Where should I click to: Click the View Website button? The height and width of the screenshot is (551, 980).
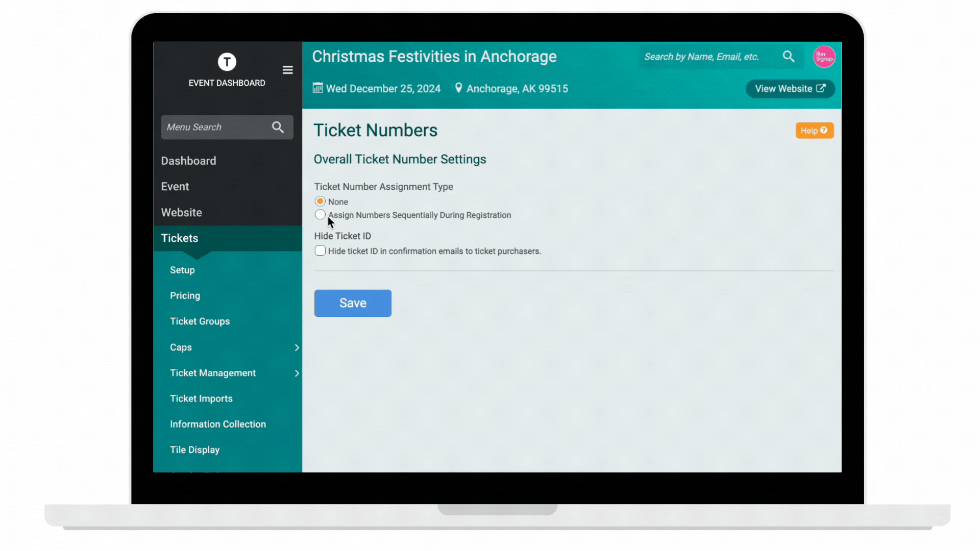click(790, 89)
